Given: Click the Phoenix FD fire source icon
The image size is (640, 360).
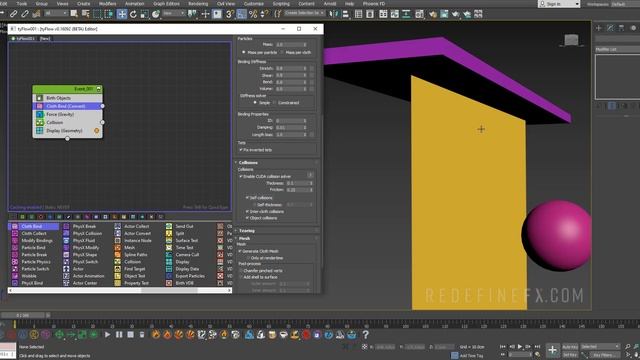Looking at the screenshot, I should (x=156, y=335).
